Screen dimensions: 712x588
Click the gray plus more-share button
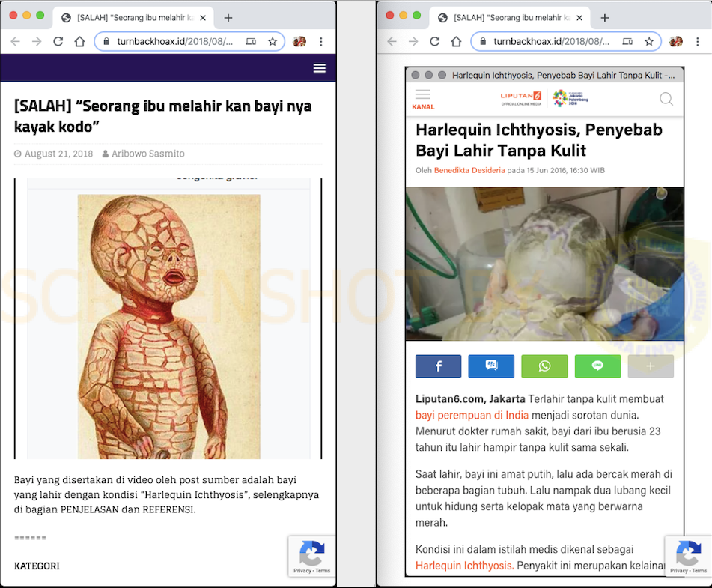(x=651, y=366)
